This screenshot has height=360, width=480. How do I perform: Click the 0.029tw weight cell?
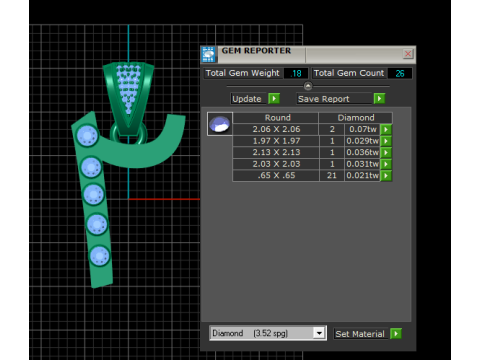pos(362,141)
